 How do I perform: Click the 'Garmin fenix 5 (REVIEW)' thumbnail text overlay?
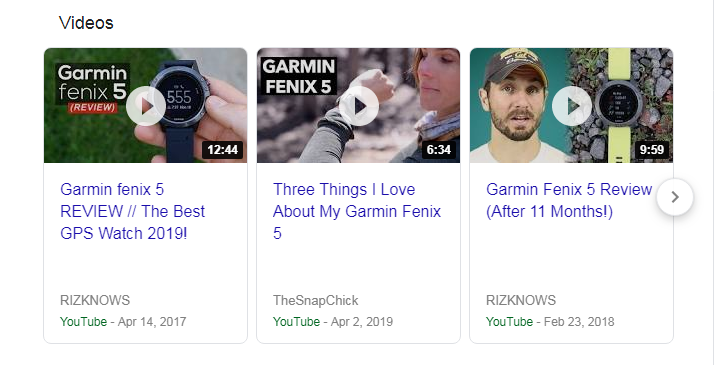pyautogui.click(x=92, y=88)
